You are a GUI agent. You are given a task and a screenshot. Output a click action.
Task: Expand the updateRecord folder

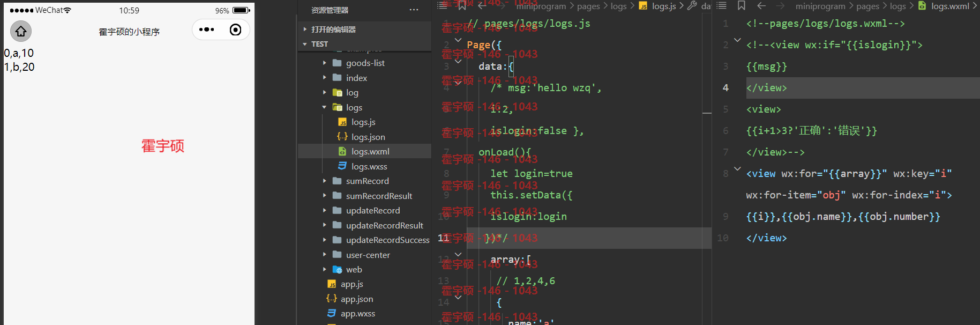(x=324, y=210)
